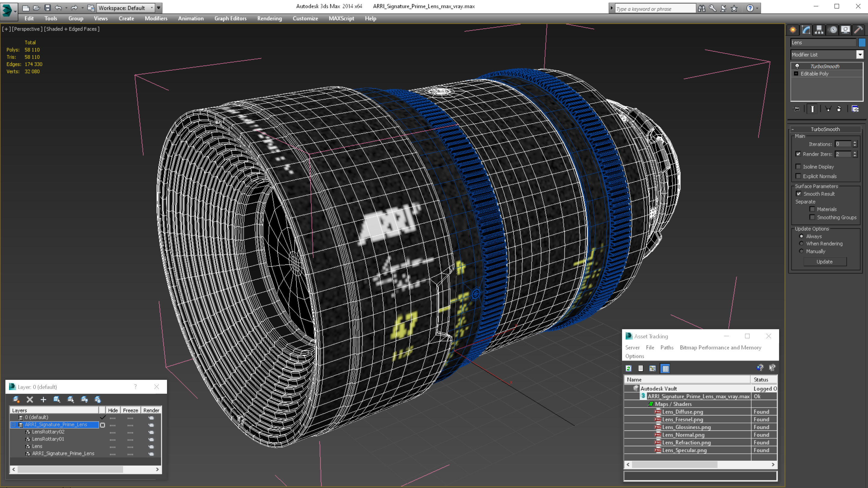Open the Help question mark icon in title bar
868x488 pixels.
pyautogui.click(x=750, y=8)
